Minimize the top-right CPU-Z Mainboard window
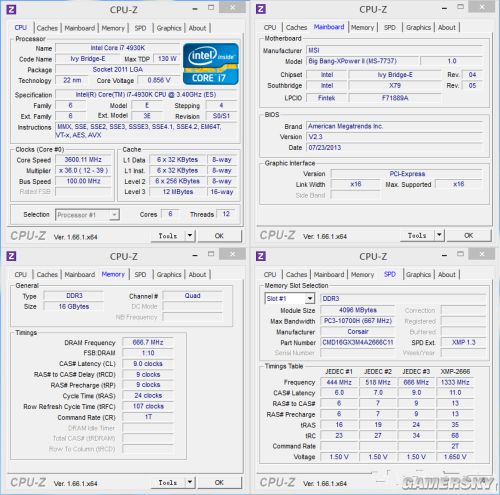 pyautogui.click(x=444, y=9)
